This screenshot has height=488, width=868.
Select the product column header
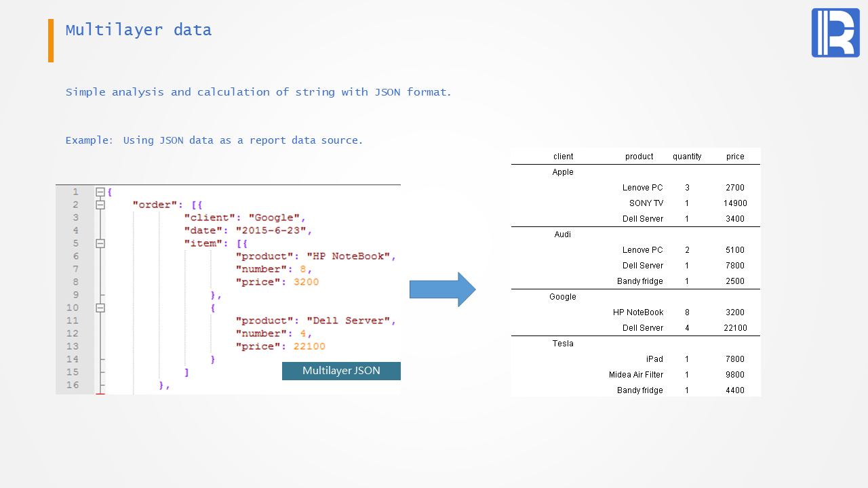(639, 157)
